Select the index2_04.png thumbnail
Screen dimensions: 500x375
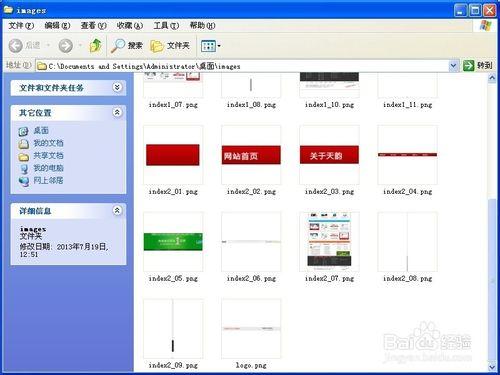pyautogui.click(x=407, y=155)
